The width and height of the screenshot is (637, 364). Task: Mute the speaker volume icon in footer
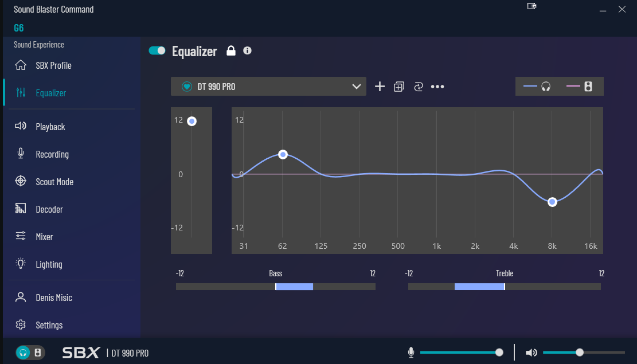click(532, 353)
